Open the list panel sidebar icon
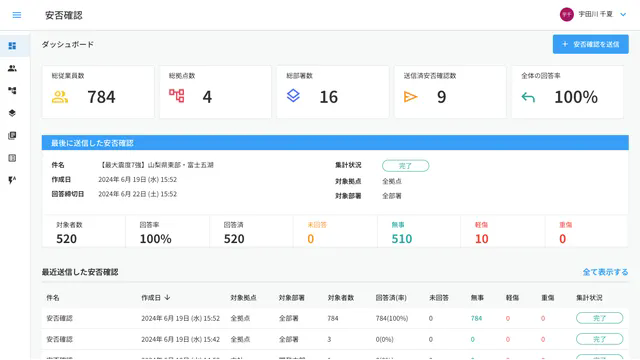640x360 pixels. coord(12,158)
